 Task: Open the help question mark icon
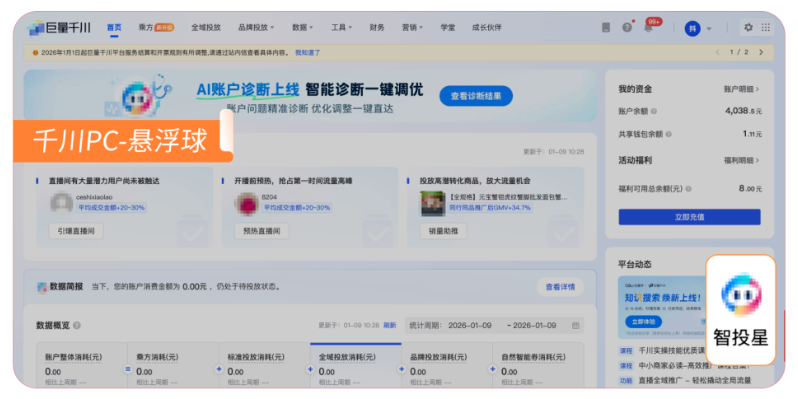pyautogui.click(x=627, y=27)
